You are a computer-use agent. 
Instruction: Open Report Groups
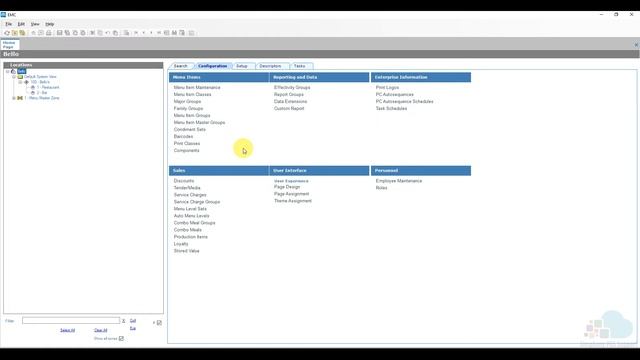289,94
